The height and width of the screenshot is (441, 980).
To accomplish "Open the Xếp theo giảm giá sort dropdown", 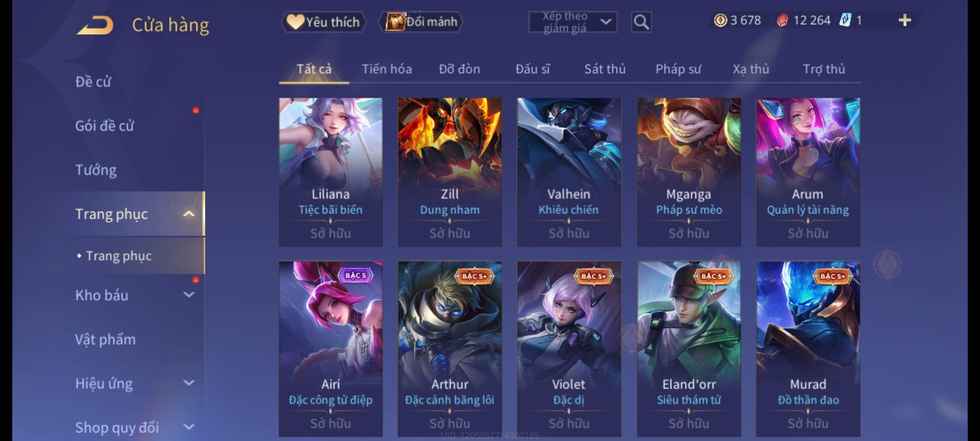I will pyautogui.click(x=573, y=22).
